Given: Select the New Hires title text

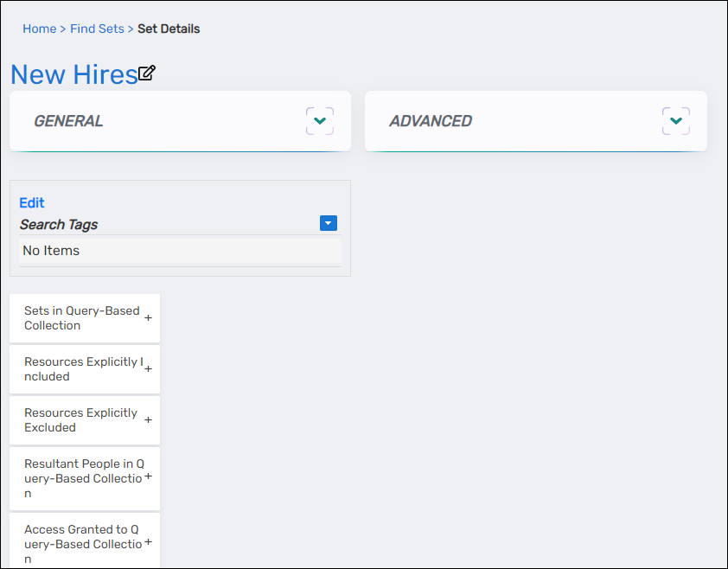Looking at the screenshot, I should [x=73, y=74].
